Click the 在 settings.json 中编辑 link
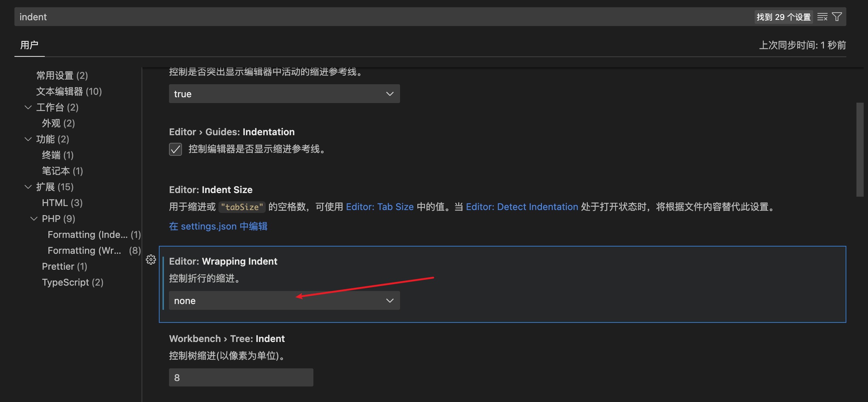This screenshot has height=402, width=868. [218, 226]
